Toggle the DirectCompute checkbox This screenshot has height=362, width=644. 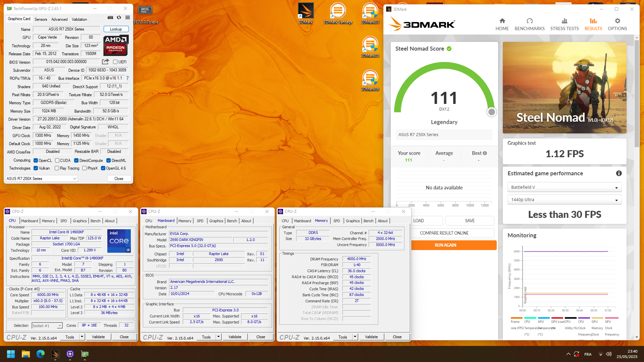(x=76, y=161)
